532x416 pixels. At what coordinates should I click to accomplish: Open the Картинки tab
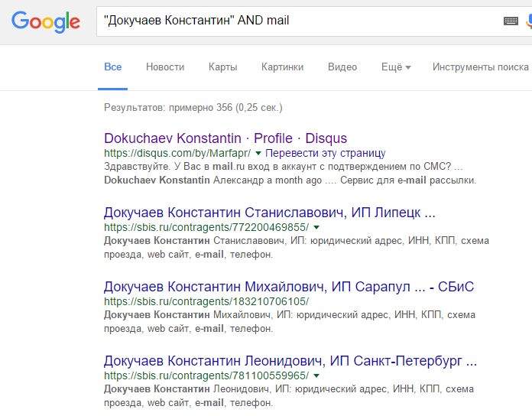(x=282, y=67)
